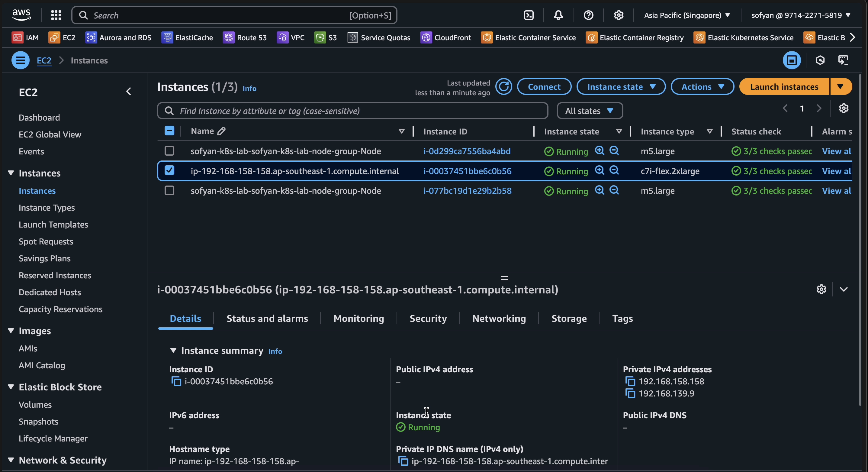Open the AWS home logo
The image size is (868, 472).
[21, 15]
